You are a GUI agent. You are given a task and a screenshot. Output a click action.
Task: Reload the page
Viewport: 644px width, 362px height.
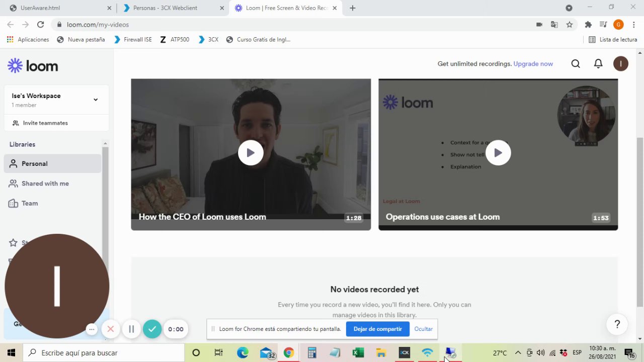click(40, 24)
